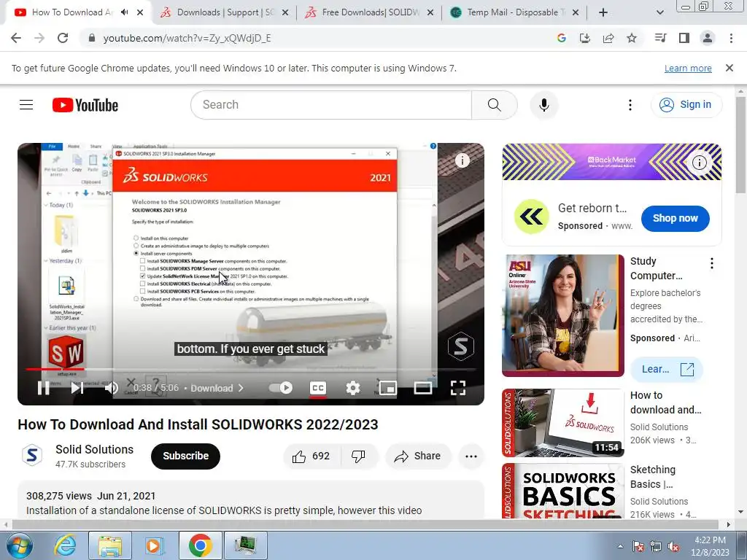747x560 pixels.
Task: Enable miniplayer mode
Action: [388, 388]
